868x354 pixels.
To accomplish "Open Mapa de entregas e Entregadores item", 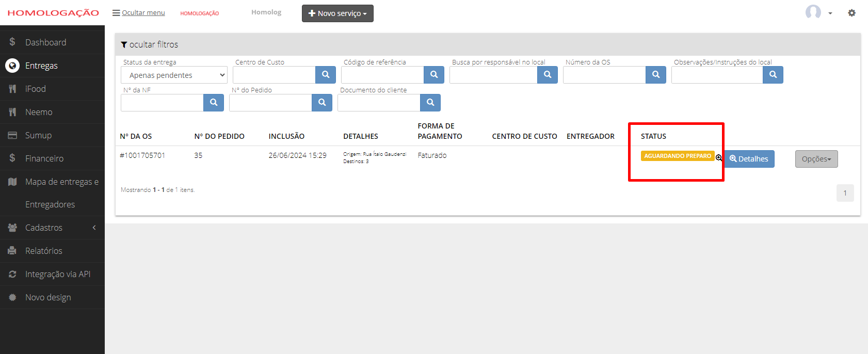I will click(x=52, y=193).
